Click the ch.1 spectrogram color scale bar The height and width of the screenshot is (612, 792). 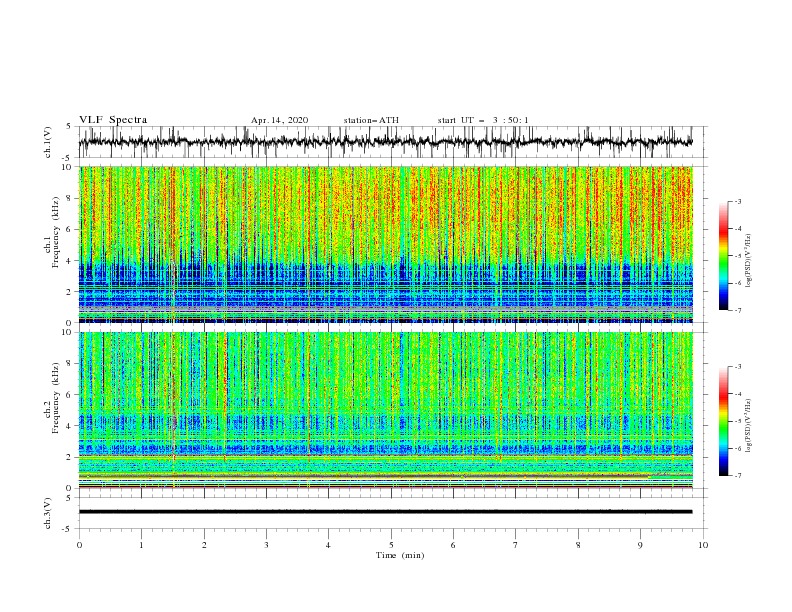(723, 256)
